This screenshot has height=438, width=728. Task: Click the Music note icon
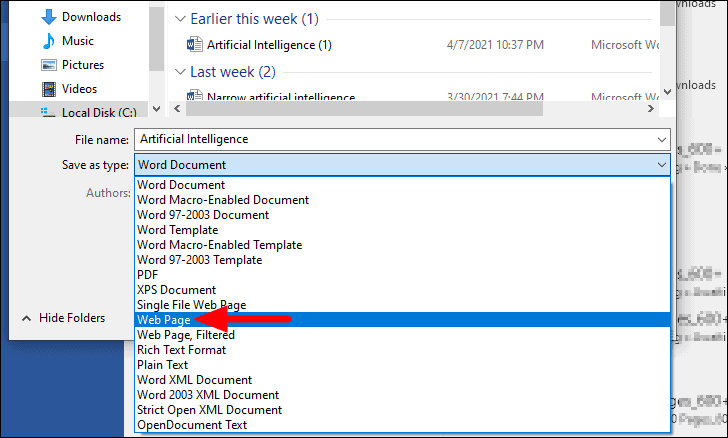48,41
